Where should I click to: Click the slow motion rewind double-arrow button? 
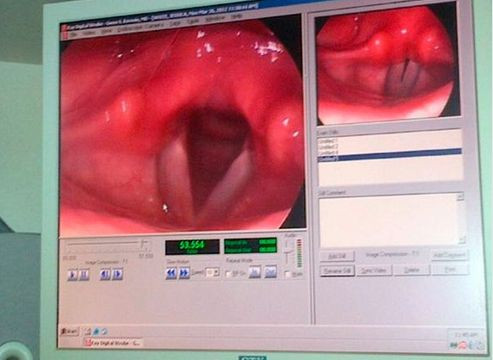tap(171, 273)
